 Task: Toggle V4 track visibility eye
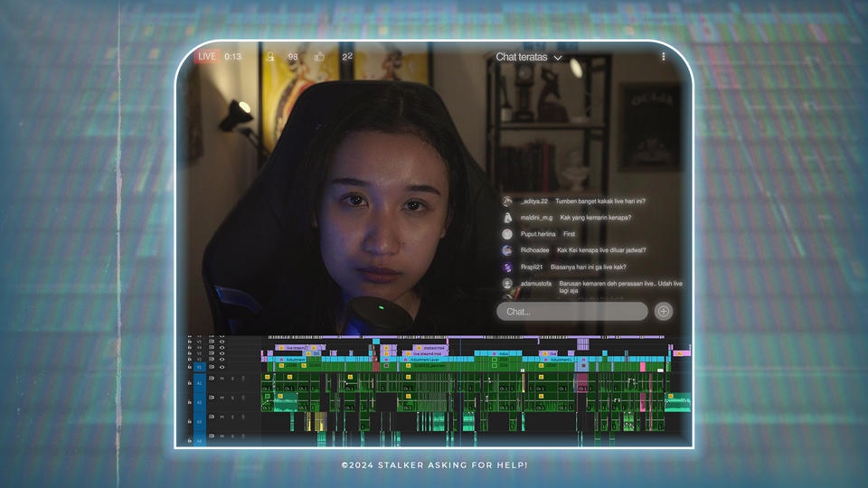222,347
